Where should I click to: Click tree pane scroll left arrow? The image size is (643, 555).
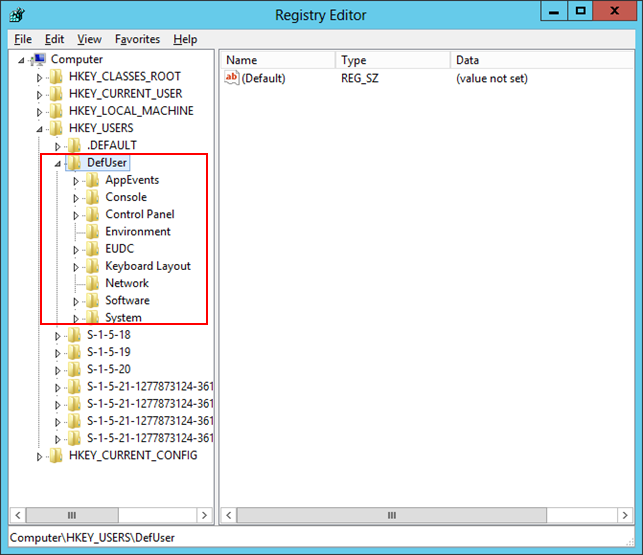[x=18, y=515]
